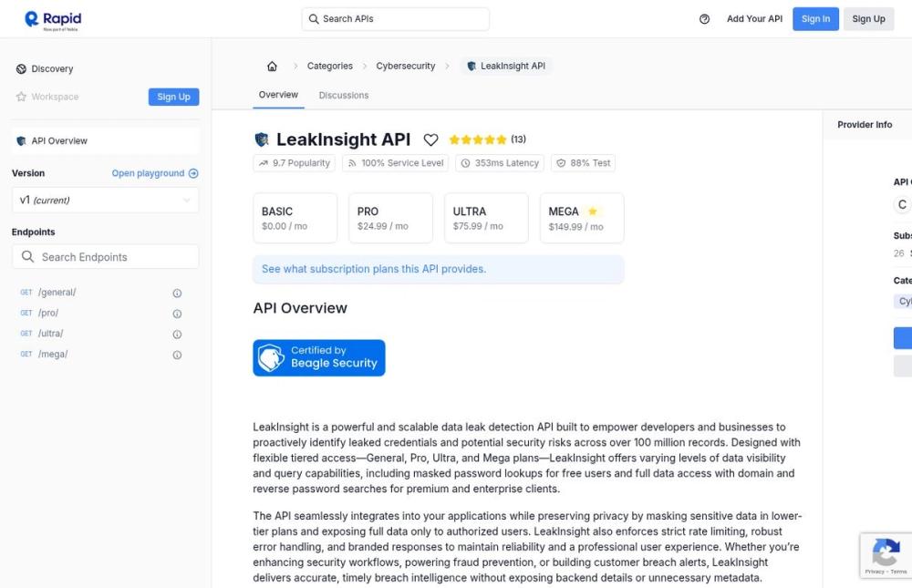
Task: Select the MEGA $149.99 plan card
Action: [582, 218]
